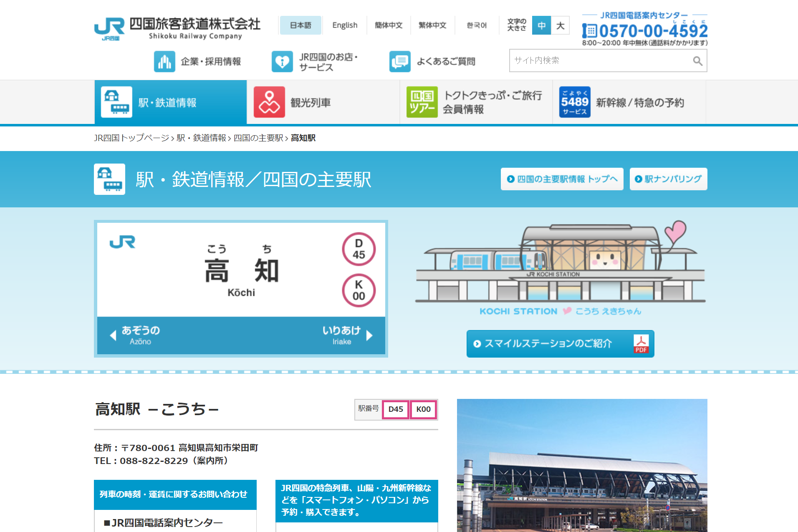798x532 pixels.
Task: Open the 観光列車 navigation tab
Action: coord(323,102)
